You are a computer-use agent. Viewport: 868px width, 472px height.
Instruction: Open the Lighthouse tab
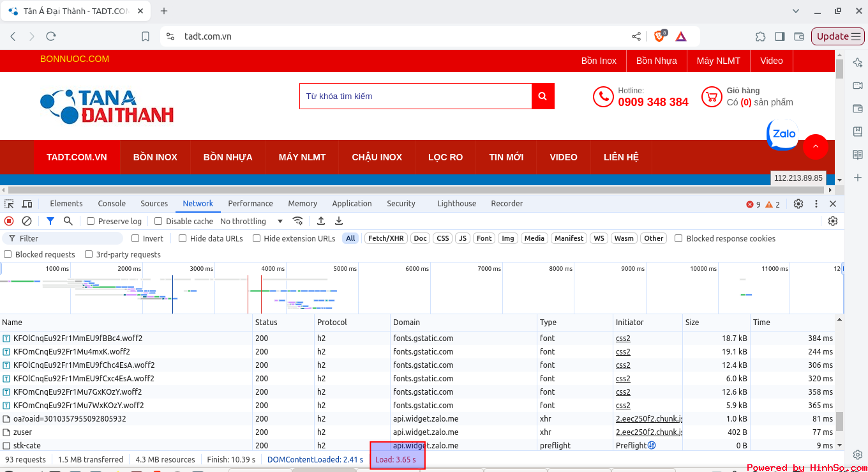456,204
